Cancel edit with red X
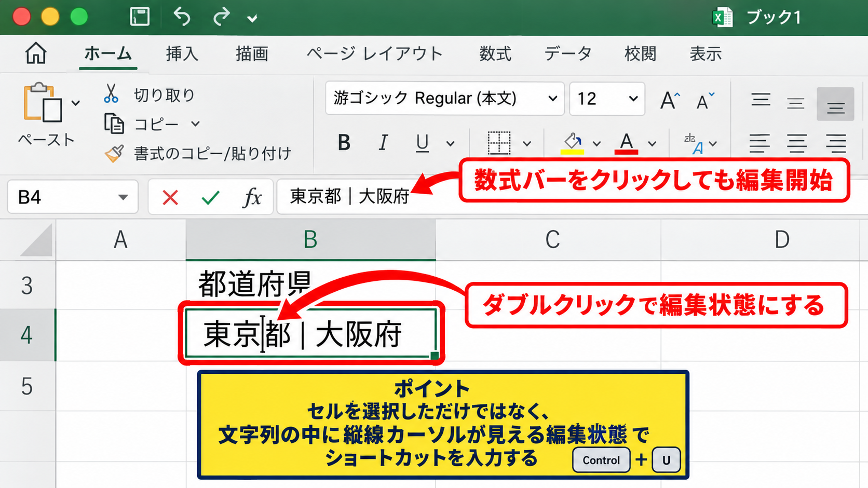Viewport: 868px width, 488px height. coord(170,197)
